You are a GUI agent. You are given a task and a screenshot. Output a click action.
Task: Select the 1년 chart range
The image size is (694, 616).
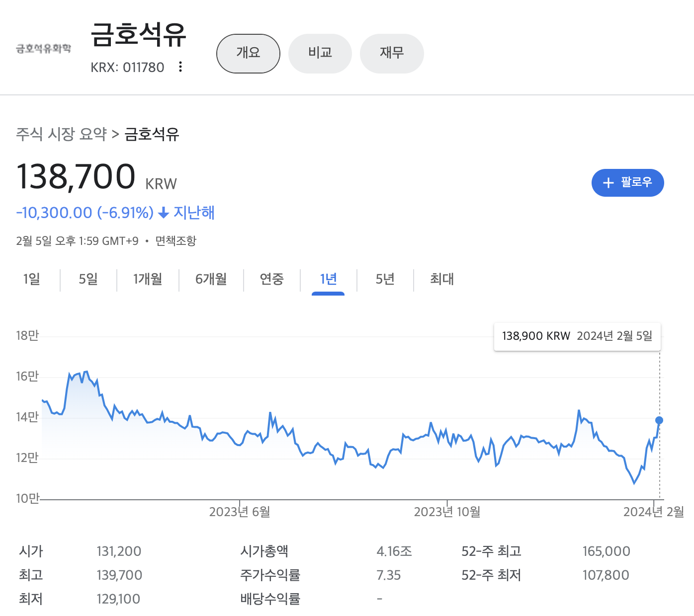click(x=328, y=279)
